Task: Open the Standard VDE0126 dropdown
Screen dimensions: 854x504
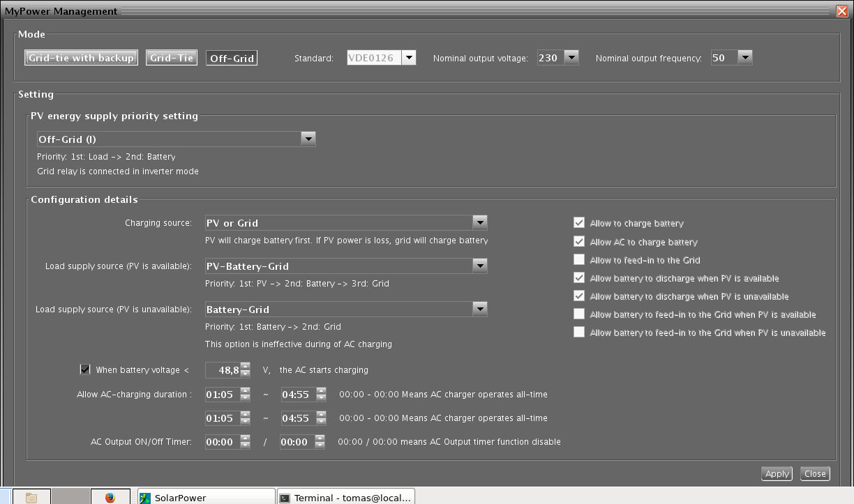Action: pyautogui.click(x=409, y=58)
